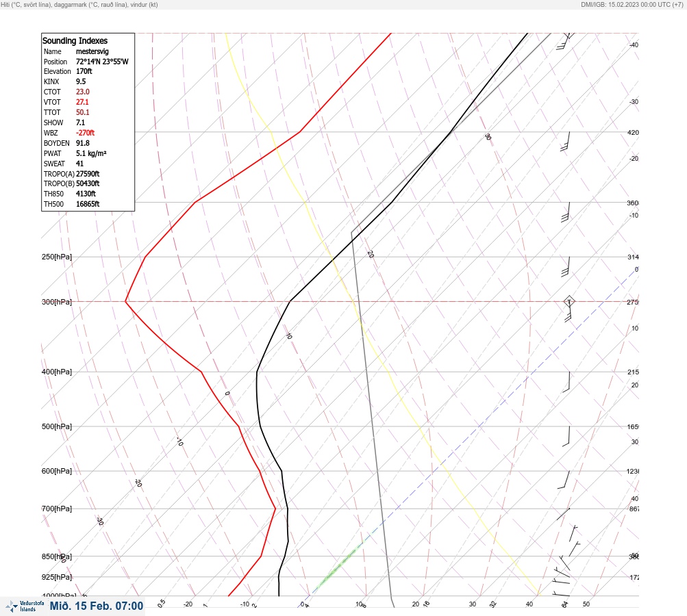Click the SHOW value 7.1
The height and width of the screenshot is (616, 687).
pos(80,123)
